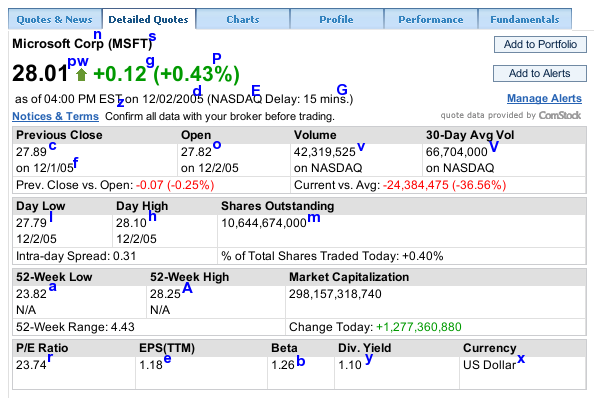Click Market Capitalization value 298,157,318,740
Screen dimensions: 594x398
335,294
